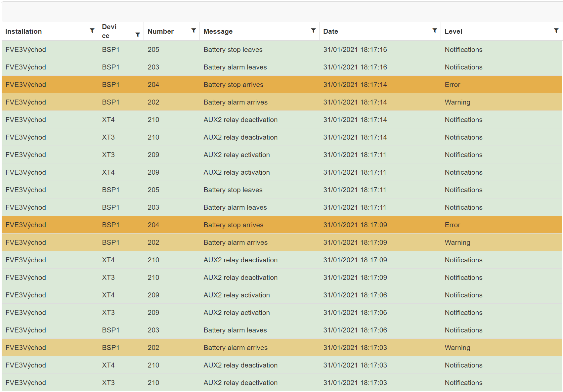Click the Level column header text

pyautogui.click(x=453, y=31)
